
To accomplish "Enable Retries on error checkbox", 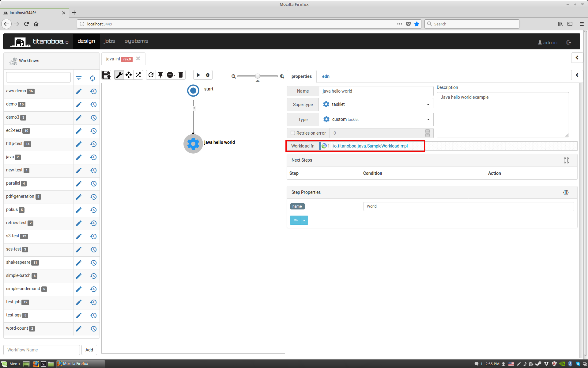I will tap(293, 133).
